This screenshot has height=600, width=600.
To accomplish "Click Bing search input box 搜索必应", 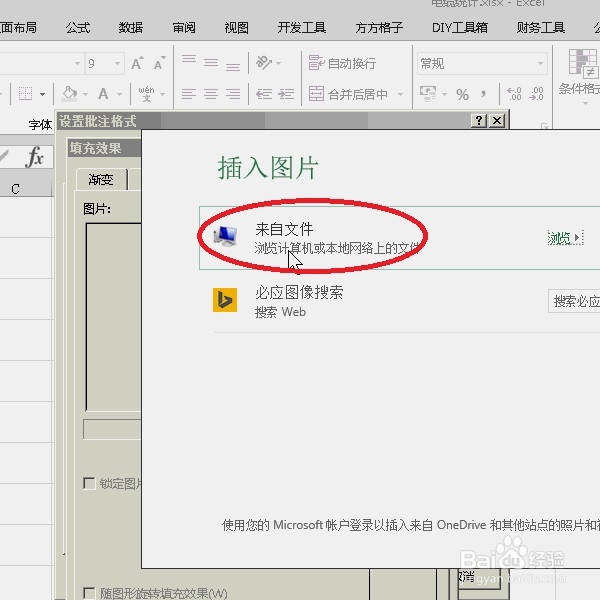I will [574, 302].
